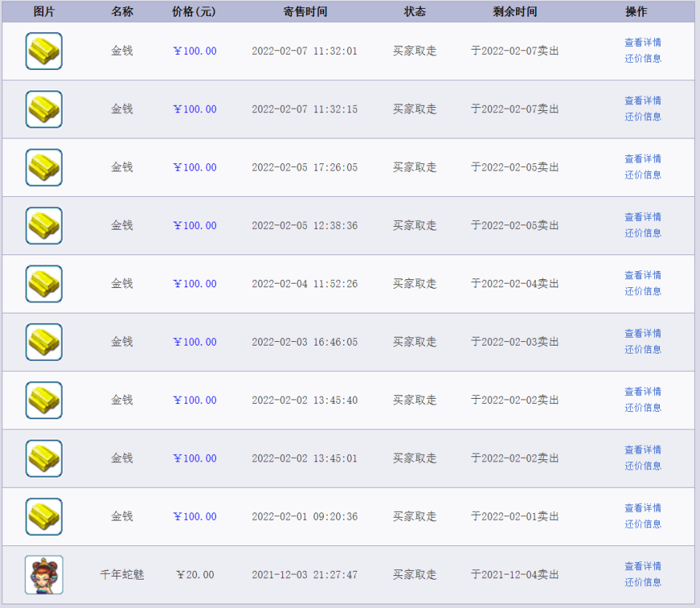Image resolution: width=700 pixels, height=608 pixels.
Task: Open 还价信息 for the 千年蛇魅 listing
Action: click(x=643, y=582)
